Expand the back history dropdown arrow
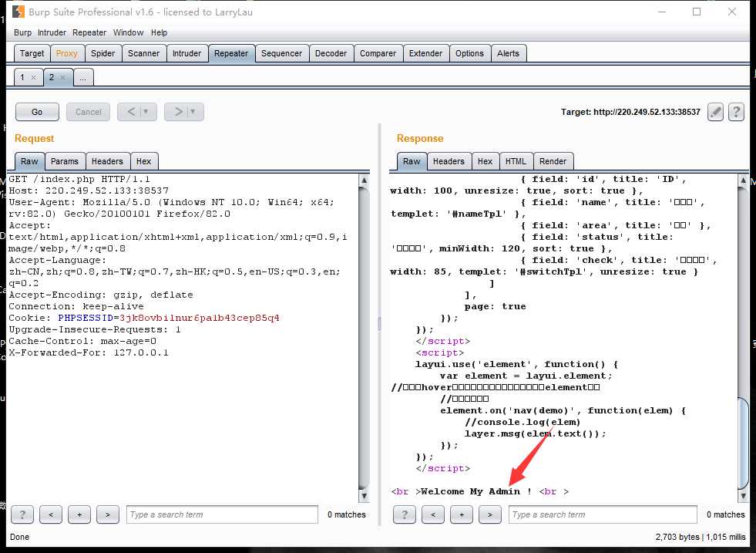This screenshot has width=756, height=553. tap(146, 112)
